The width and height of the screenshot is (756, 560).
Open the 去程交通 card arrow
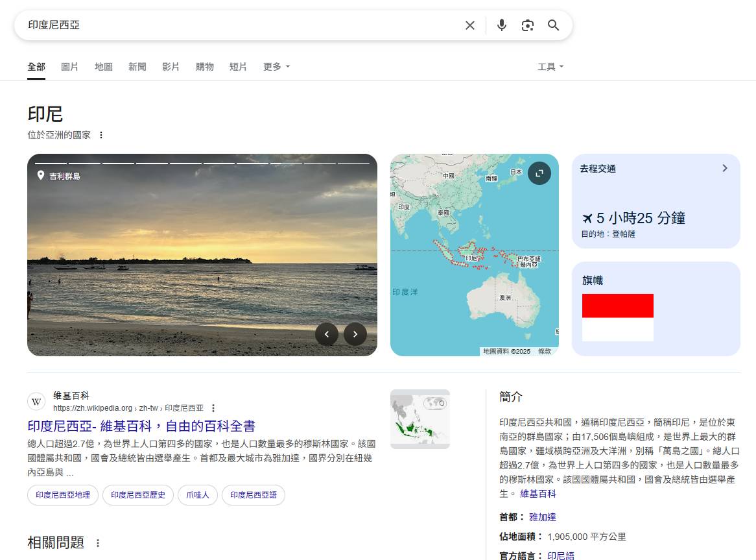pos(725,168)
